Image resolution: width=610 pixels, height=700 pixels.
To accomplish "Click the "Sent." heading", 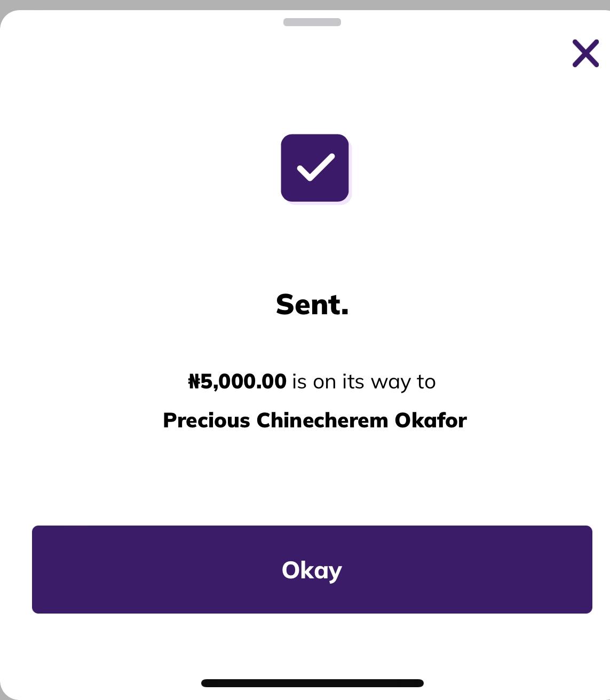I will [312, 305].
